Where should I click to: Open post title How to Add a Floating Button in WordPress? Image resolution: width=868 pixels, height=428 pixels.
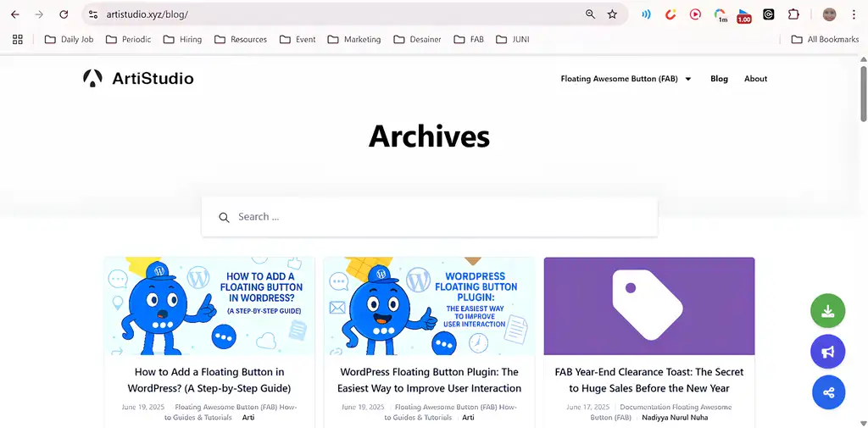(x=209, y=380)
